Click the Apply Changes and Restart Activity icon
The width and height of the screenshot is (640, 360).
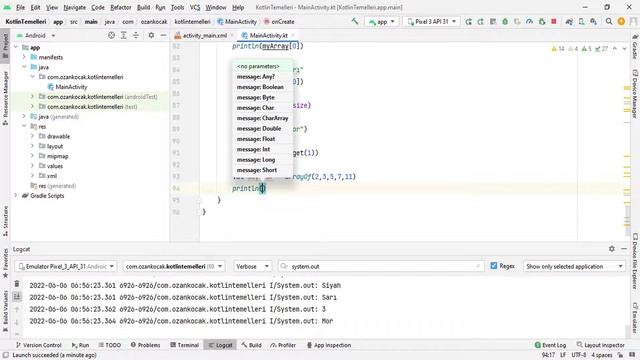pyautogui.click(x=480, y=22)
